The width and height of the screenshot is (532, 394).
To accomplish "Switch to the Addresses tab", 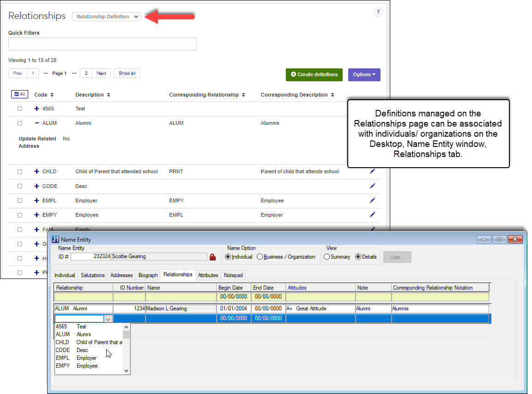I will coord(121,275).
